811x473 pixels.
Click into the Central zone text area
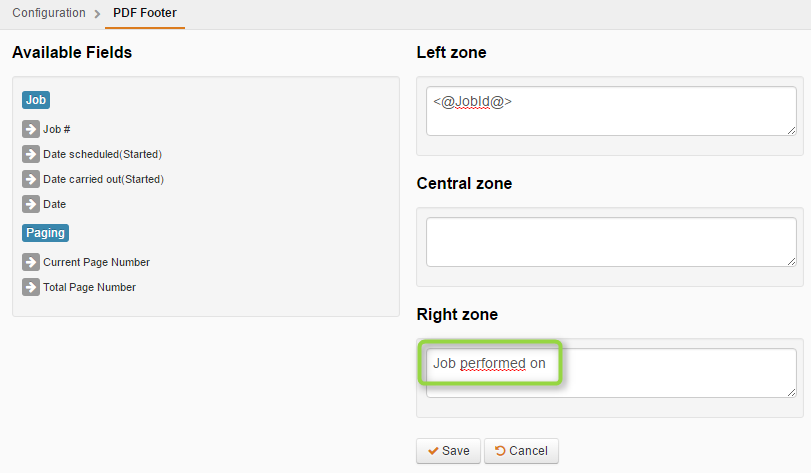[x=611, y=242]
